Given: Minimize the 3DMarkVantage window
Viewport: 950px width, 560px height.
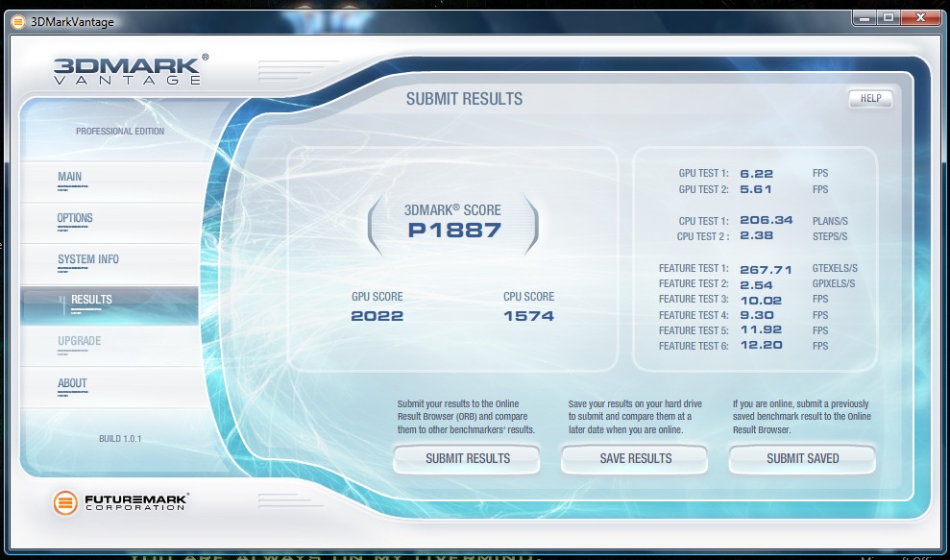Looking at the screenshot, I should point(865,18).
